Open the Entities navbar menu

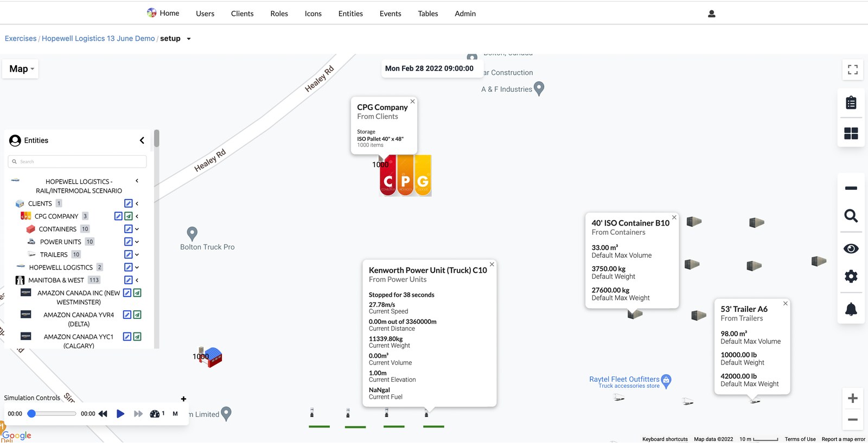pyautogui.click(x=350, y=14)
